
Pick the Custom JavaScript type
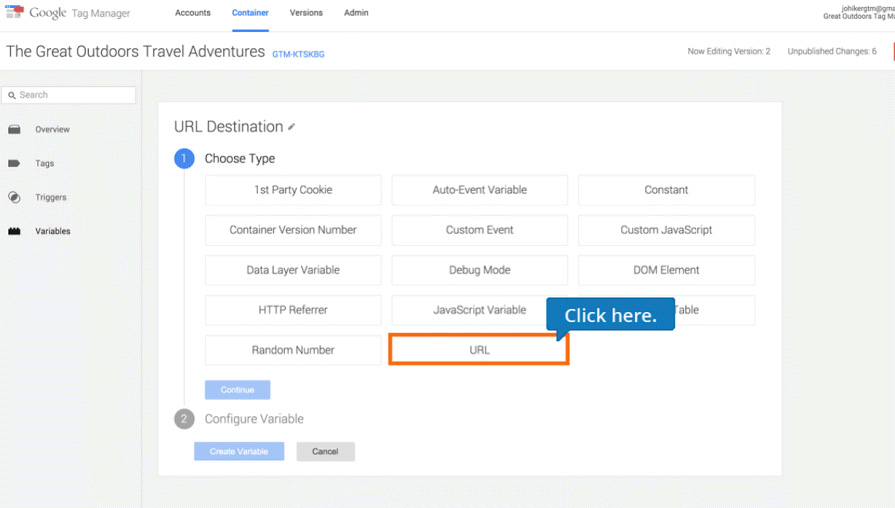click(x=666, y=230)
